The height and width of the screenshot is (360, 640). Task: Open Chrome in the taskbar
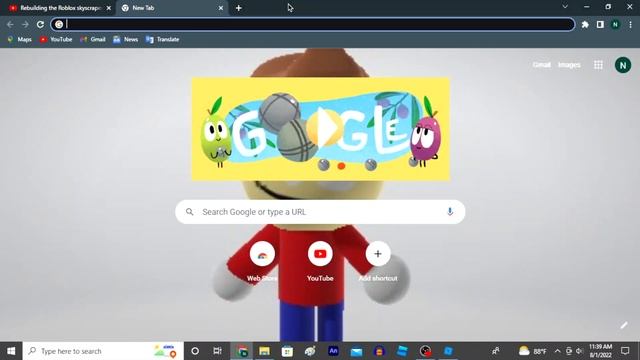click(242, 351)
